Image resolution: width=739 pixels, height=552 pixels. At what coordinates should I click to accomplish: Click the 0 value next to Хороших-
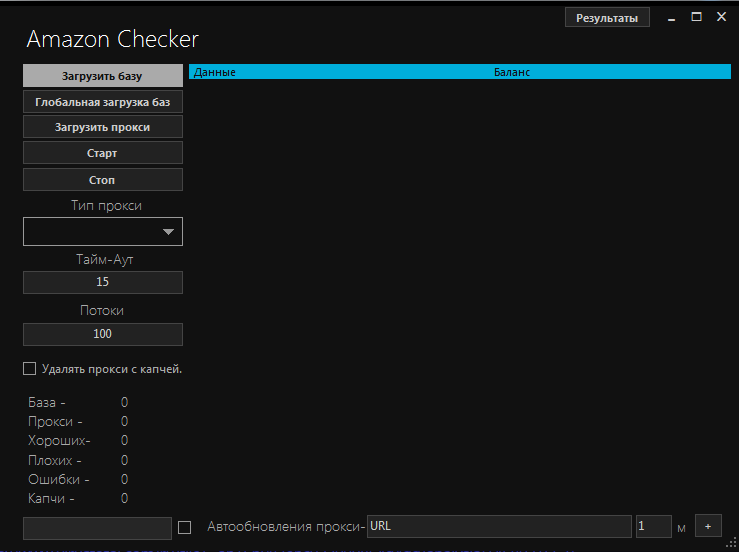click(124, 440)
